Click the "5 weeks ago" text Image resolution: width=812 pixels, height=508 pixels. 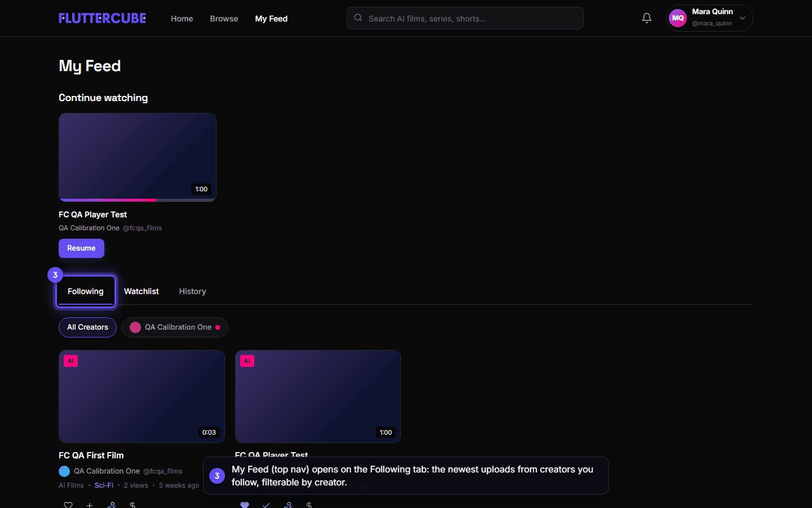click(179, 485)
